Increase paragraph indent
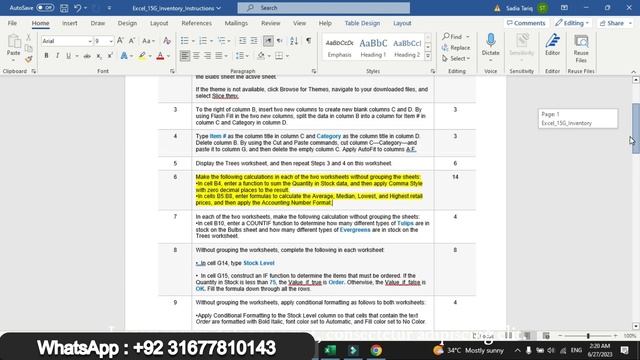This screenshot has height=360, width=640. 254,41
